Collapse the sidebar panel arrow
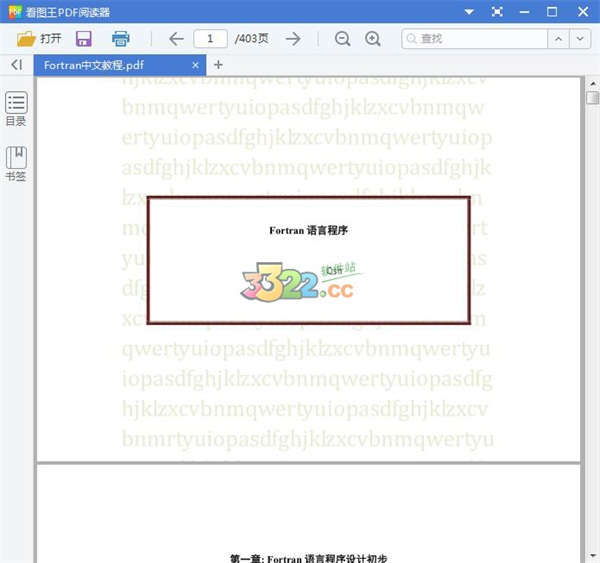This screenshot has width=600, height=563. [16, 65]
